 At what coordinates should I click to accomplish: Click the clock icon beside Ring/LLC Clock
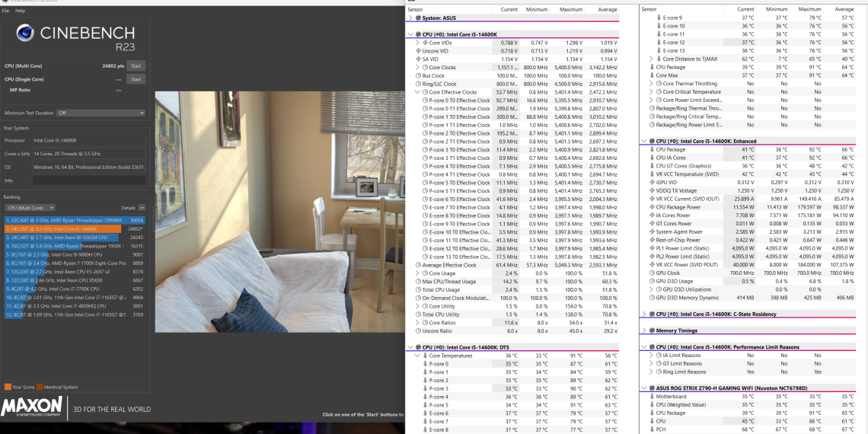(x=417, y=84)
